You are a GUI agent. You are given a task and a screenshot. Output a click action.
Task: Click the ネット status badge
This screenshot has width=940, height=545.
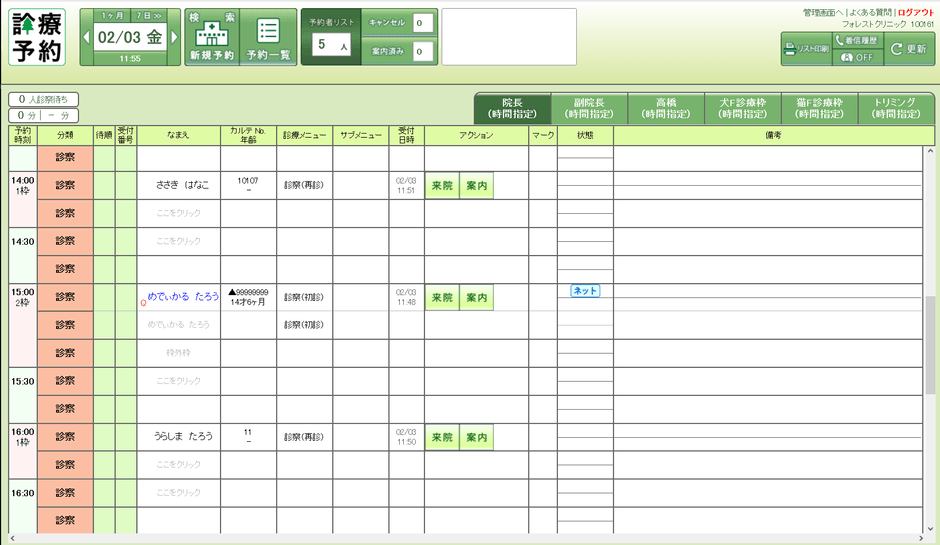click(x=585, y=291)
